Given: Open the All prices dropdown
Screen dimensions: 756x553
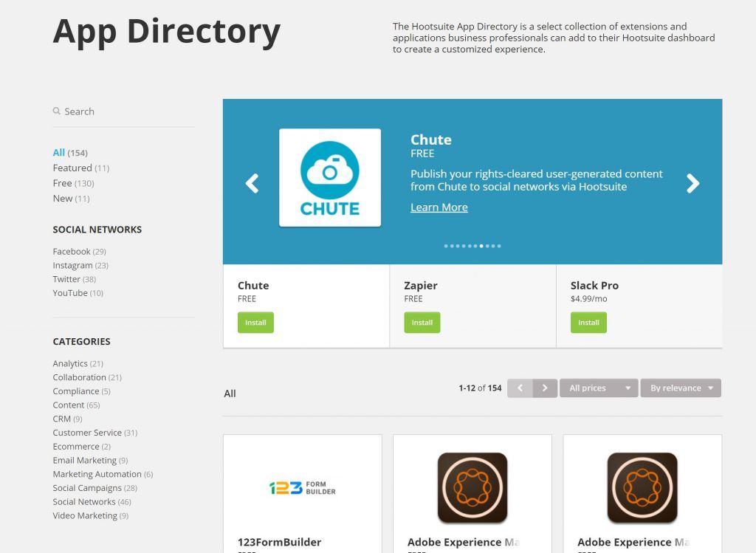Looking at the screenshot, I should coord(599,388).
